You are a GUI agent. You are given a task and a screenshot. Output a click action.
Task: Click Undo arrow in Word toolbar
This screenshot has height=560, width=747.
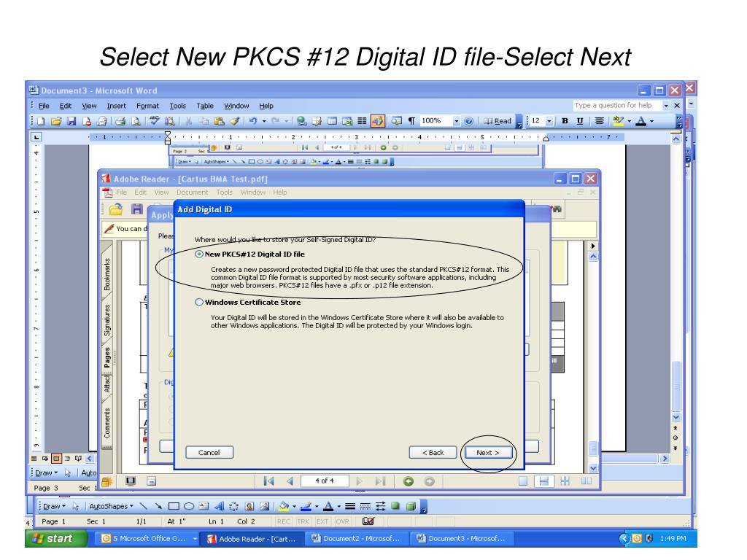[x=253, y=121]
